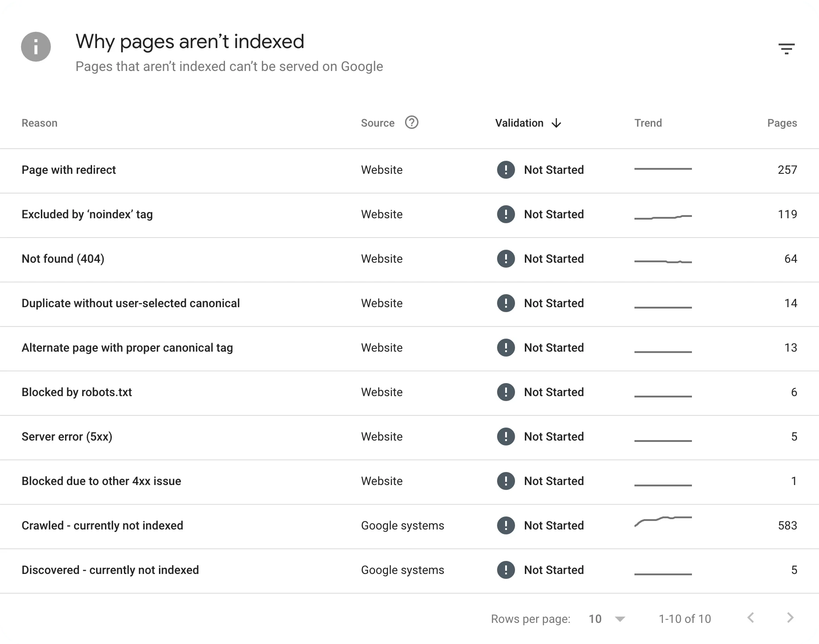819x644 pixels.
Task: Click Website source for Page with redirect
Action: pyautogui.click(x=382, y=170)
